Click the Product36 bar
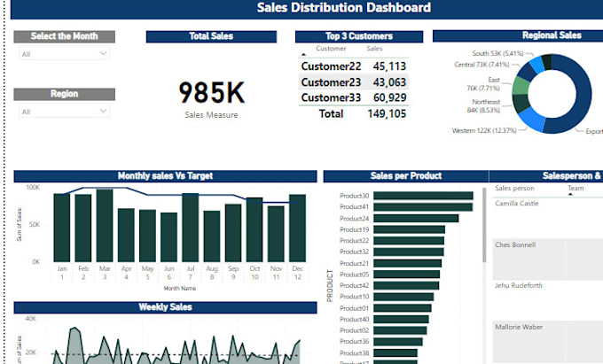Image resolution: width=603 pixels, height=364 pixels. 398,341
